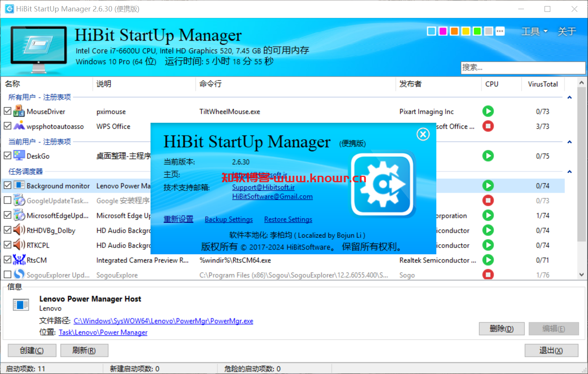Click green running status icon for DeskGo
Screen dimensions: 588x374
(488, 156)
